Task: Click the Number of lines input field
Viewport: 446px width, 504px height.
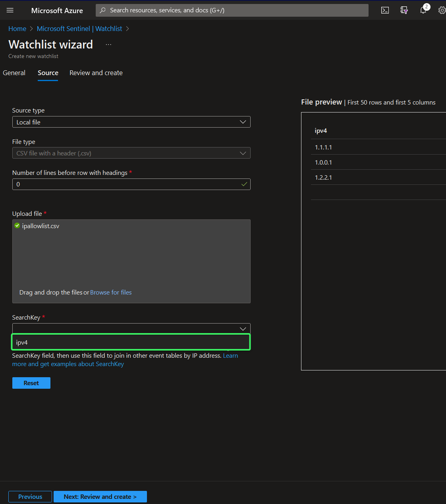Action: point(127,184)
